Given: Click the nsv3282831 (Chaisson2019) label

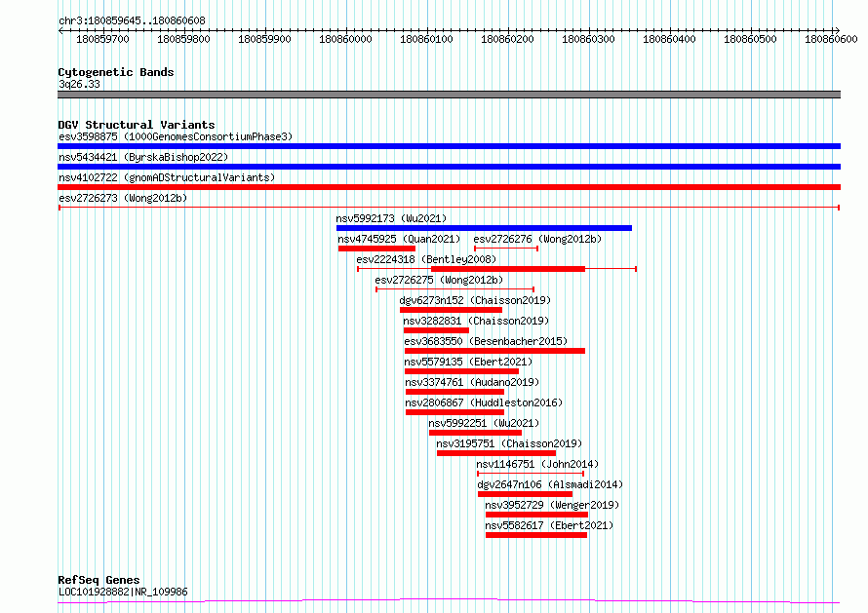Looking at the screenshot, I should point(476,321).
